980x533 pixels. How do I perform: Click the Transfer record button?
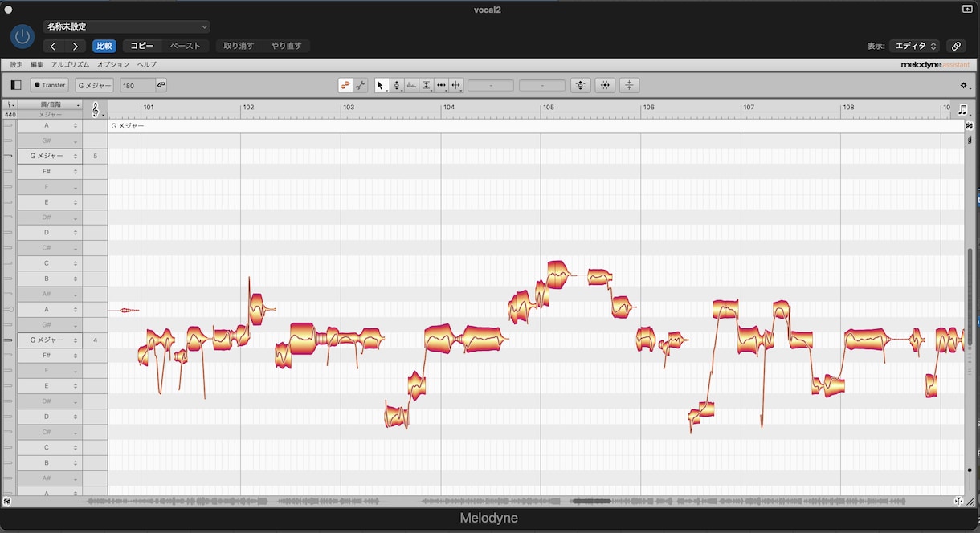coord(50,84)
